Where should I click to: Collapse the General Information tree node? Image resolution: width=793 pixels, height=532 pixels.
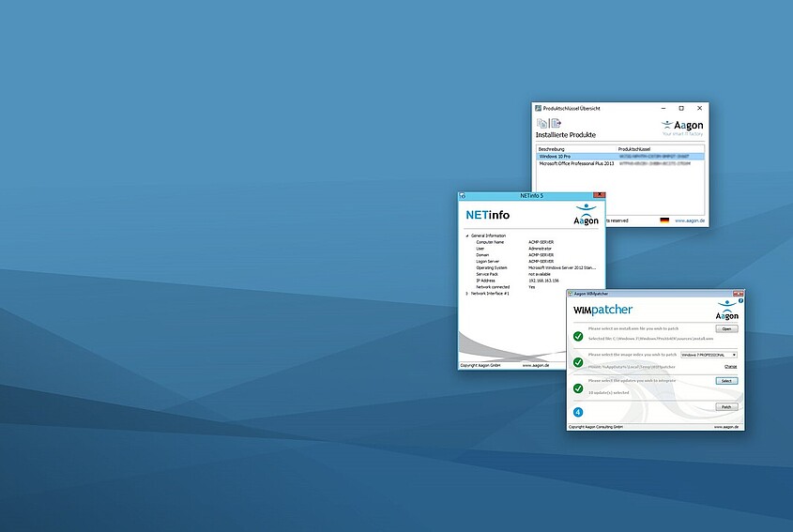tap(466, 236)
